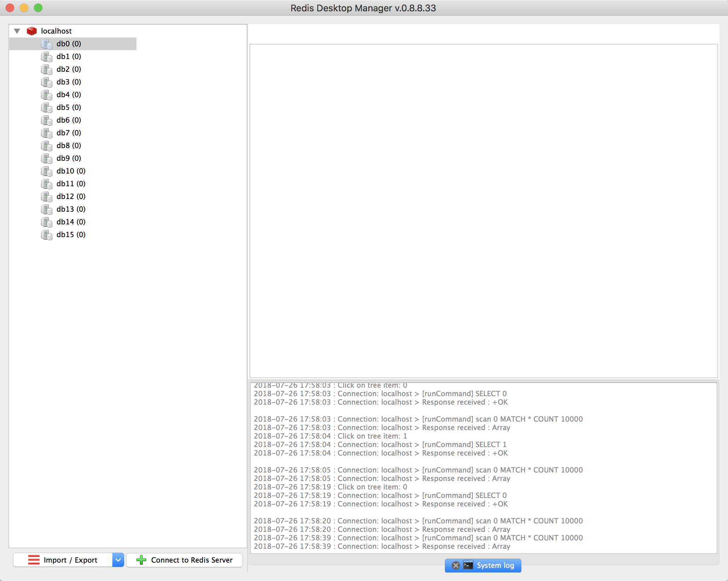The width and height of the screenshot is (728, 581).
Task: Click the macOS green fullscreen window button
Action: [x=38, y=8]
